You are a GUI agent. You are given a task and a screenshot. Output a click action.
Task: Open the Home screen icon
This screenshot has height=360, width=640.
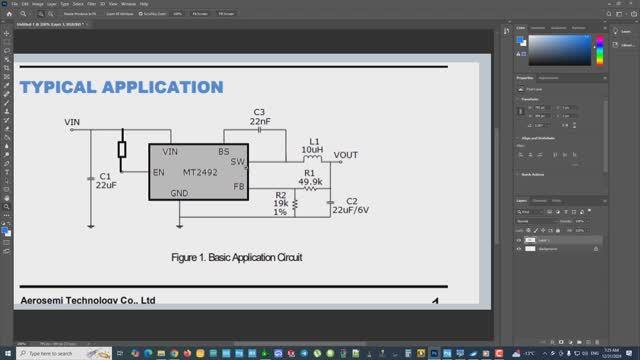click(9, 14)
